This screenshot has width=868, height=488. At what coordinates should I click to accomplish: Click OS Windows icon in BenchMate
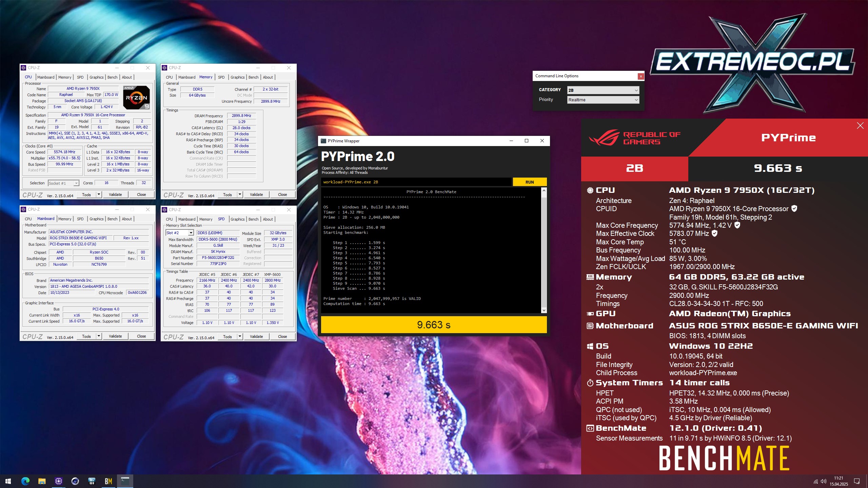(590, 346)
